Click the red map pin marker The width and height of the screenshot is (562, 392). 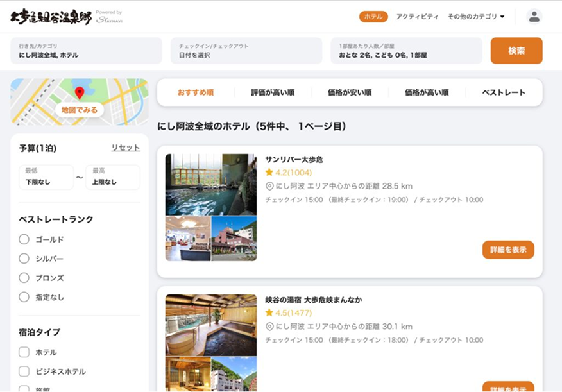pos(80,93)
